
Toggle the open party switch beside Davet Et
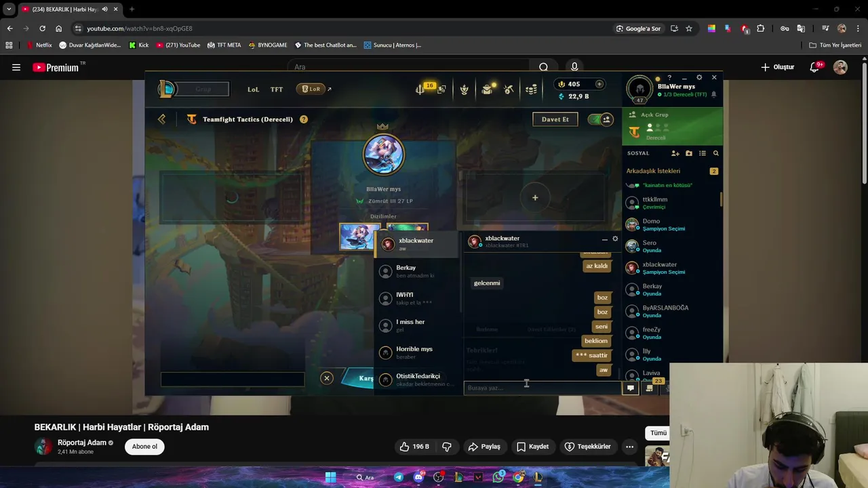coord(600,119)
